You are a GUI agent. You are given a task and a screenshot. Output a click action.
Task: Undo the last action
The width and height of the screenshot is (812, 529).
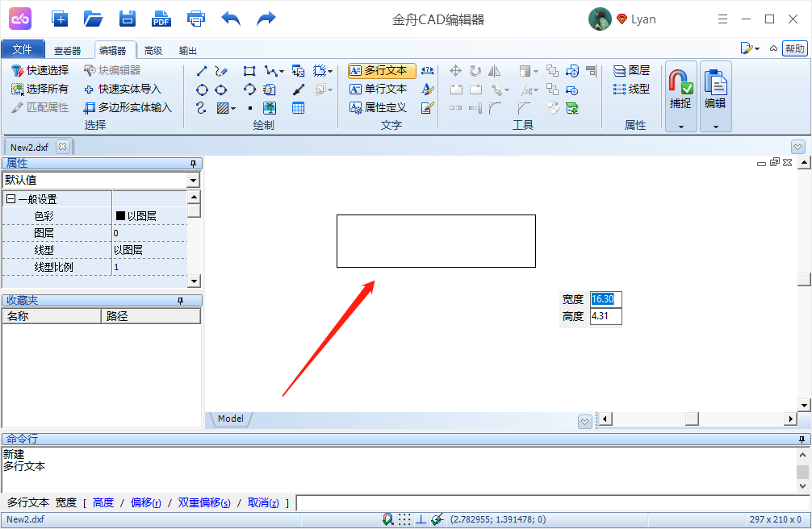[231, 19]
